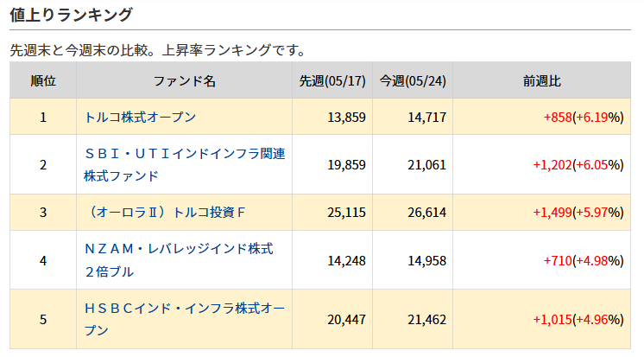Click last-week value 13,859
The height and width of the screenshot is (357, 644).
coord(347,118)
